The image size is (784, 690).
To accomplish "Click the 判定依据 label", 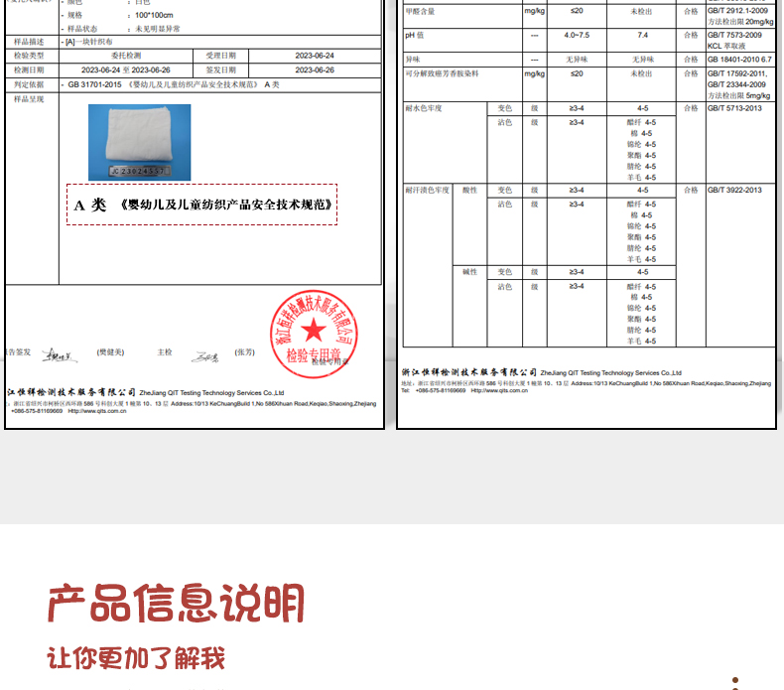I will coord(29,84).
